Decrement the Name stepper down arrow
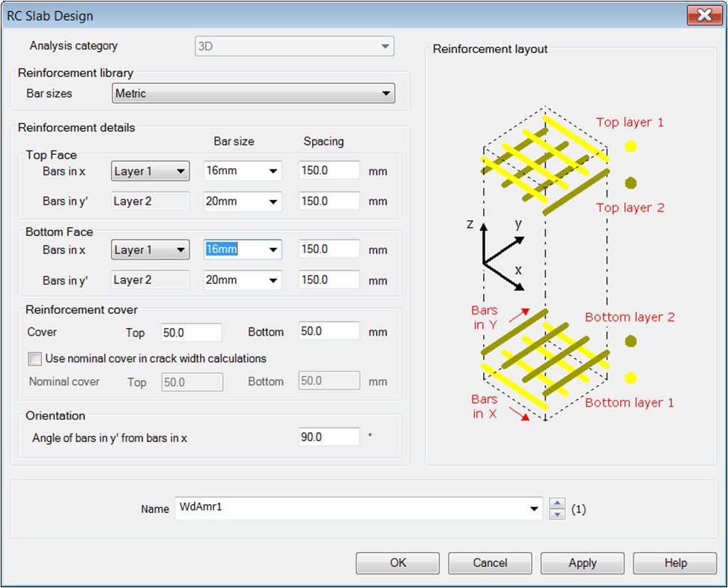Viewport: 728px width, 588px height. coord(557,515)
